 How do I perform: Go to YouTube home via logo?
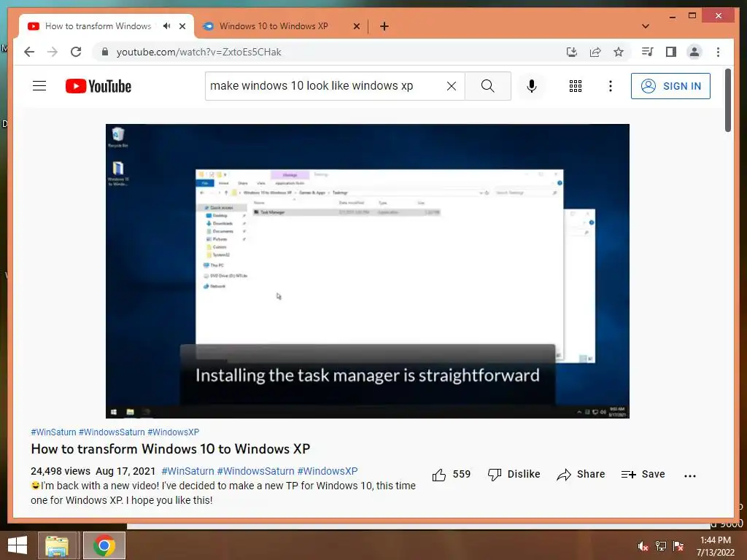coord(98,86)
